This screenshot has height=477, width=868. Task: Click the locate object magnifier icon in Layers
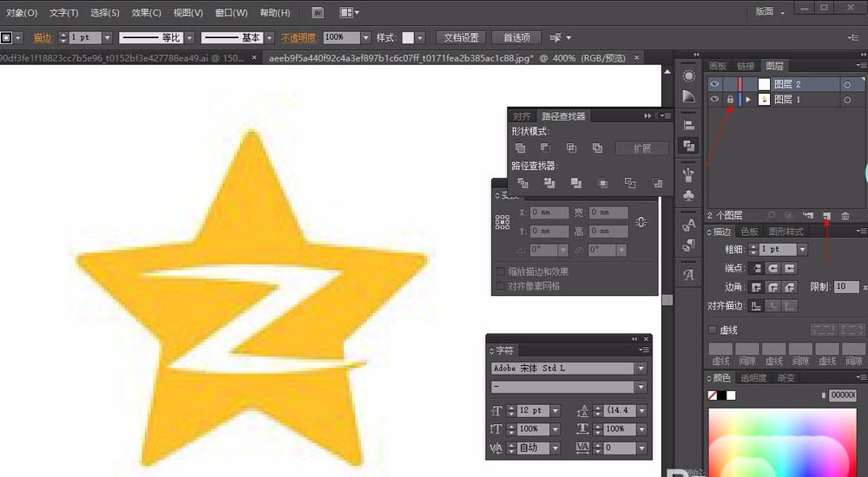771,215
